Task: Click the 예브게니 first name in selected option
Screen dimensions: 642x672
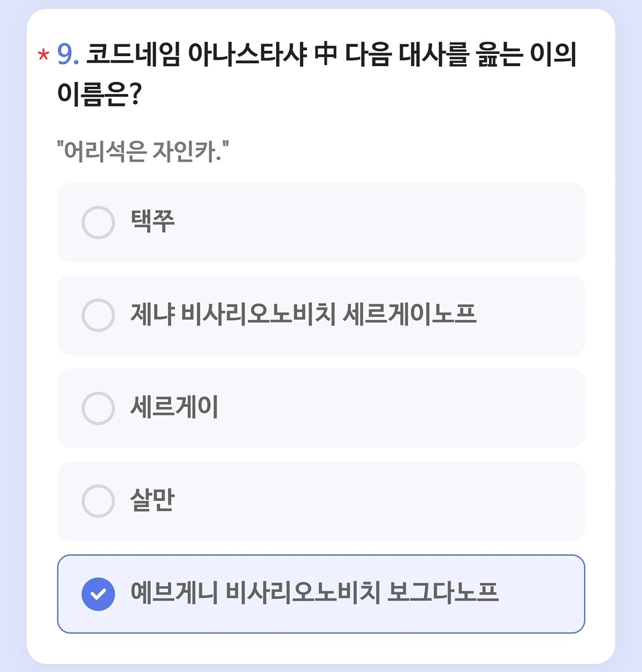Action: (174, 593)
